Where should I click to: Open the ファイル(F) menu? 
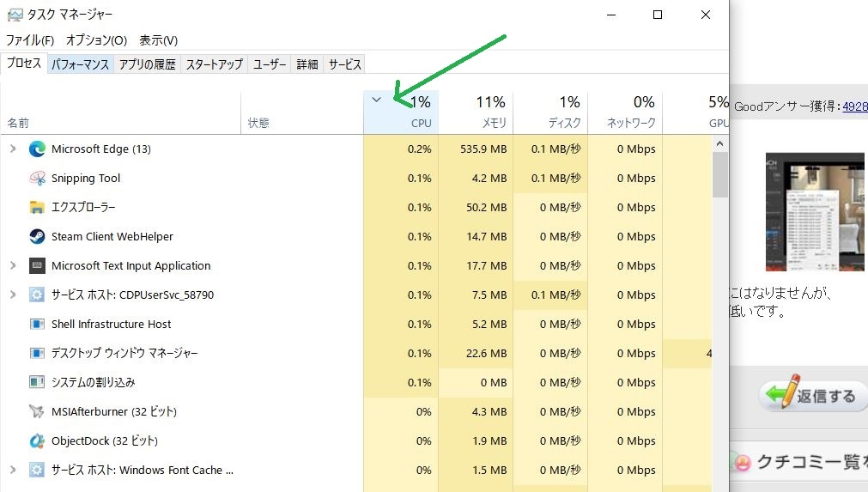pyautogui.click(x=30, y=40)
